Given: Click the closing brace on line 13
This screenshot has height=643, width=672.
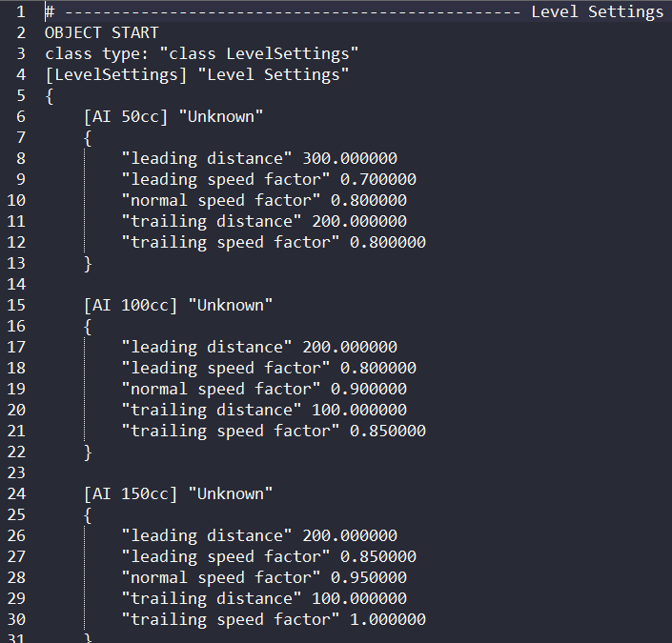Looking at the screenshot, I should tap(88, 264).
